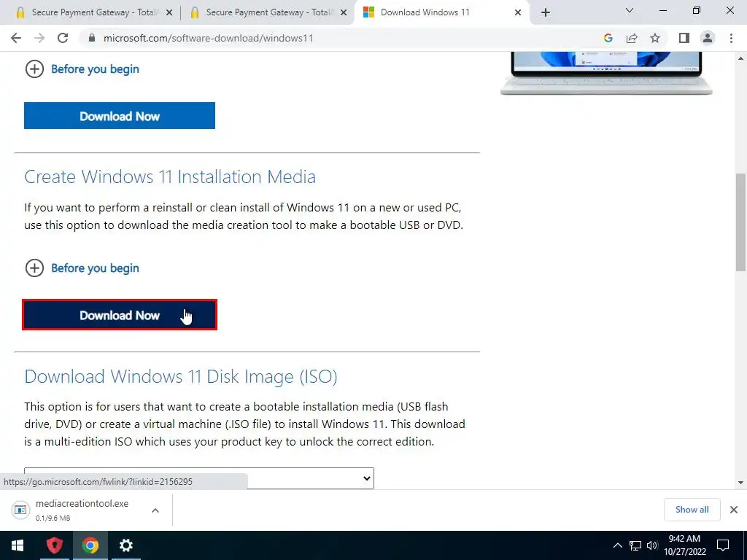Click the Create Windows 11 Installation Media heading

170,176
